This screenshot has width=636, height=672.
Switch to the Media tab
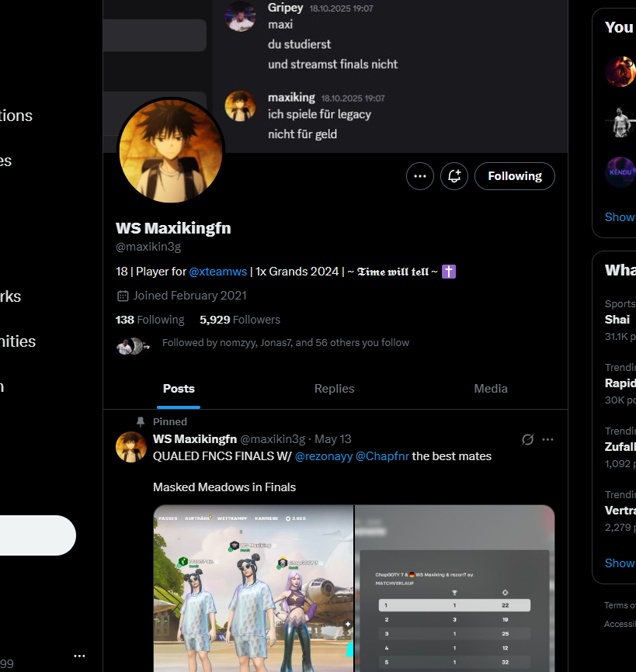(x=491, y=389)
